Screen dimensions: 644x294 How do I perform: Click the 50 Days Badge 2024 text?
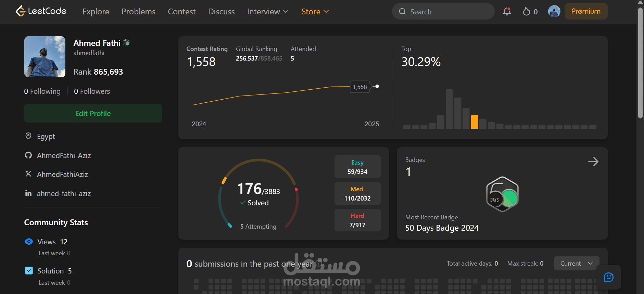click(x=442, y=228)
